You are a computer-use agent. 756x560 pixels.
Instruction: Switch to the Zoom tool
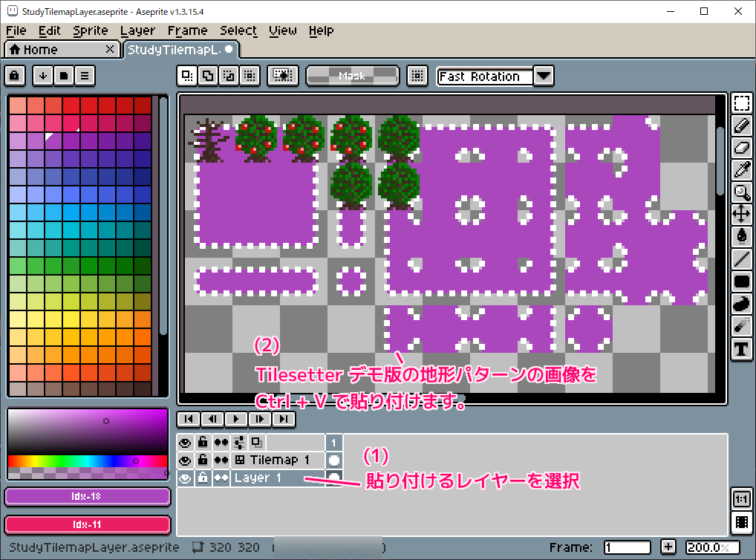[x=740, y=192]
